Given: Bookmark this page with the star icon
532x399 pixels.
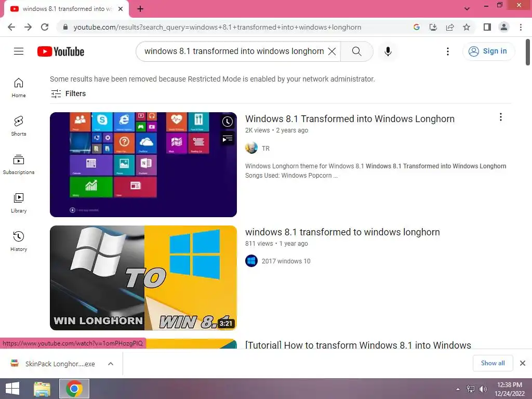Looking at the screenshot, I should click(467, 27).
